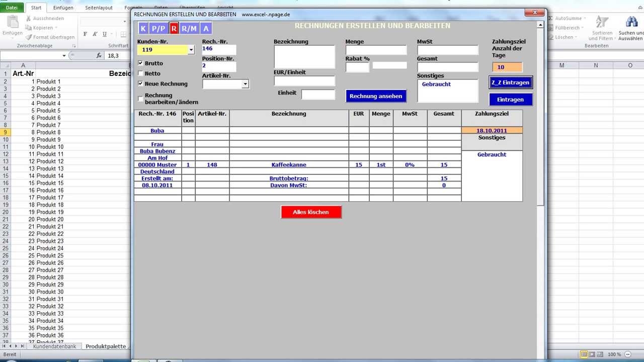Open the Produktpalette sheet tab
The height and width of the screenshot is (362, 644).
[x=106, y=346]
